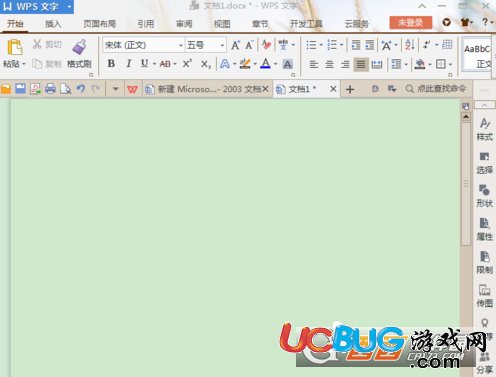Switch to the 开始 ribbon tab
496x377 pixels.
pyautogui.click(x=15, y=24)
